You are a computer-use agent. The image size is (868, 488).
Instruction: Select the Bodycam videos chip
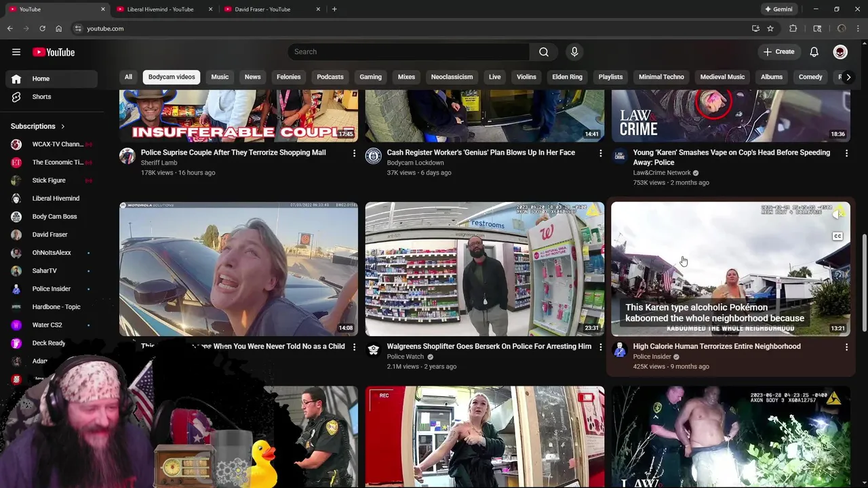[172, 77]
